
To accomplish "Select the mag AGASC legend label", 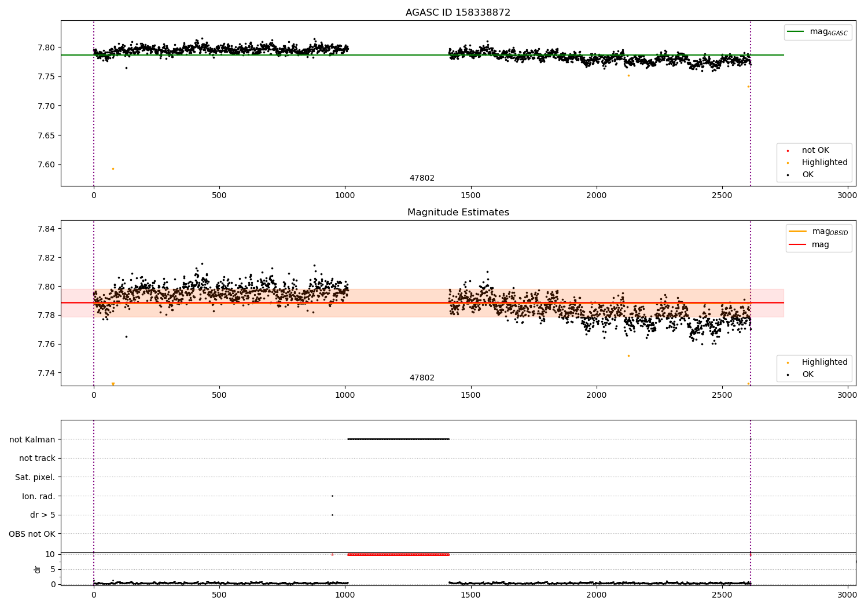I will pyautogui.click(x=829, y=32).
